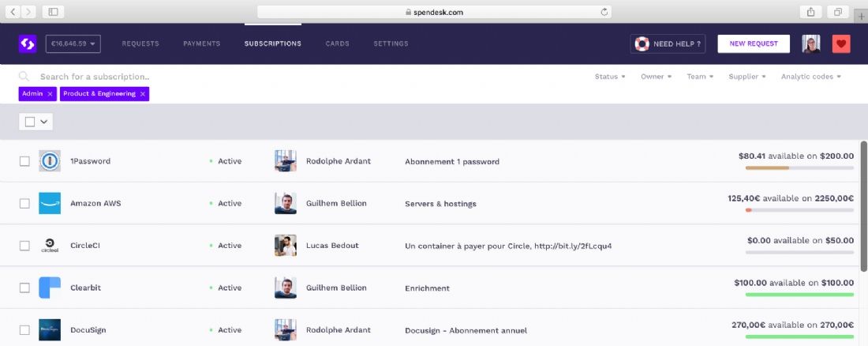Open the DocuSign supplier logo
The height and width of the screenshot is (346, 868).
[x=50, y=329]
